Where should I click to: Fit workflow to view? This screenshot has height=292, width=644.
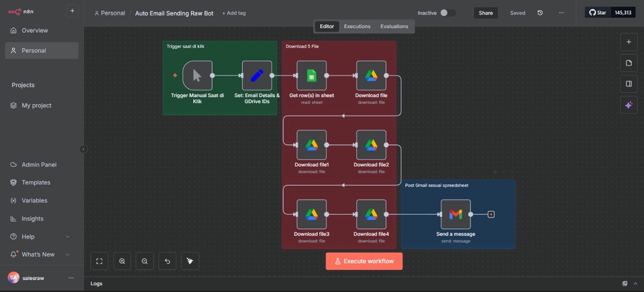coord(99,261)
